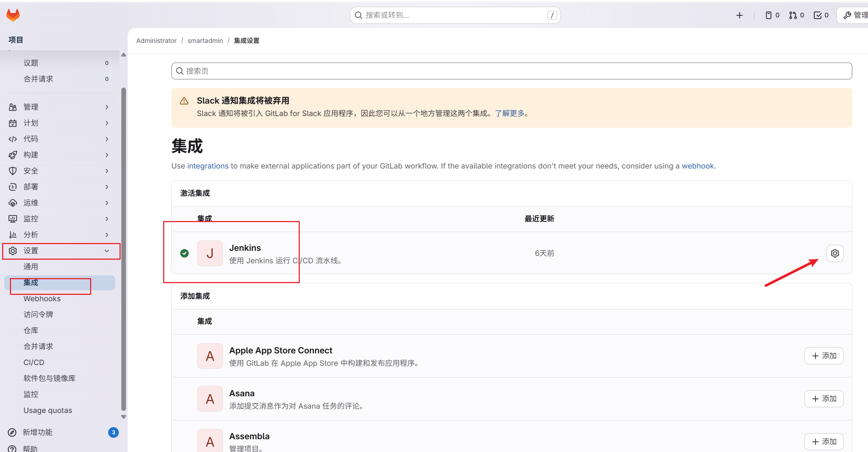
Task: Focus the 搜索页 settings search field
Action: pos(512,71)
